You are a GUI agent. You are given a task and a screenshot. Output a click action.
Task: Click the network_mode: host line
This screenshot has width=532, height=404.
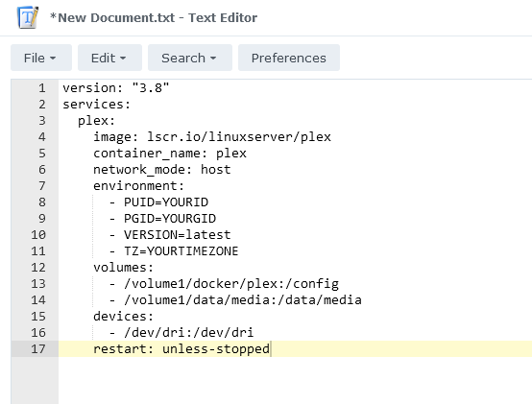click(162, 170)
